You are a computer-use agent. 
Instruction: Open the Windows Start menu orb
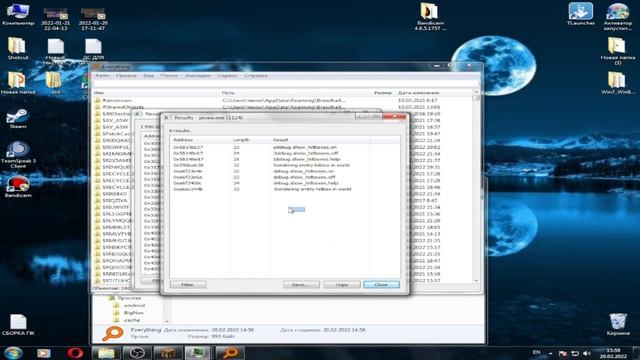(x=13, y=353)
